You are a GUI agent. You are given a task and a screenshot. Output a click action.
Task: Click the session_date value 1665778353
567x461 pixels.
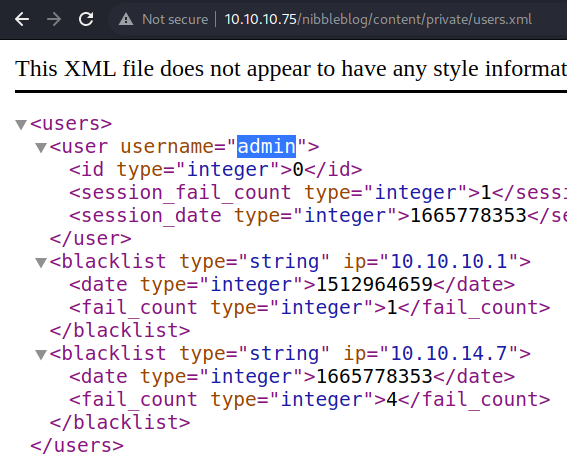[468, 215]
